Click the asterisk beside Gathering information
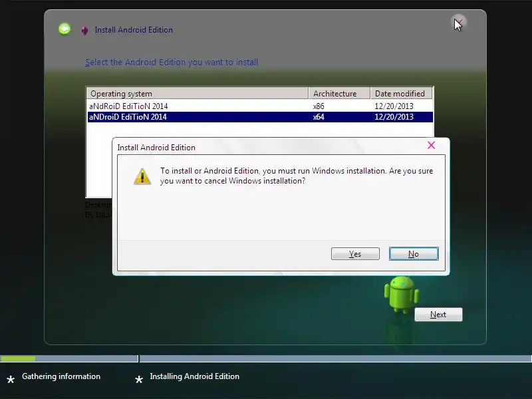The height and width of the screenshot is (399, 532). click(x=11, y=379)
